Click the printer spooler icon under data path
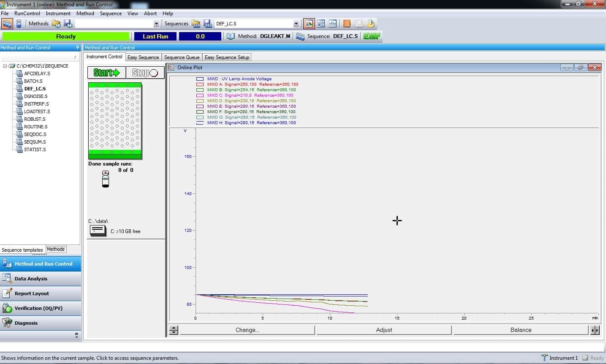 point(98,231)
